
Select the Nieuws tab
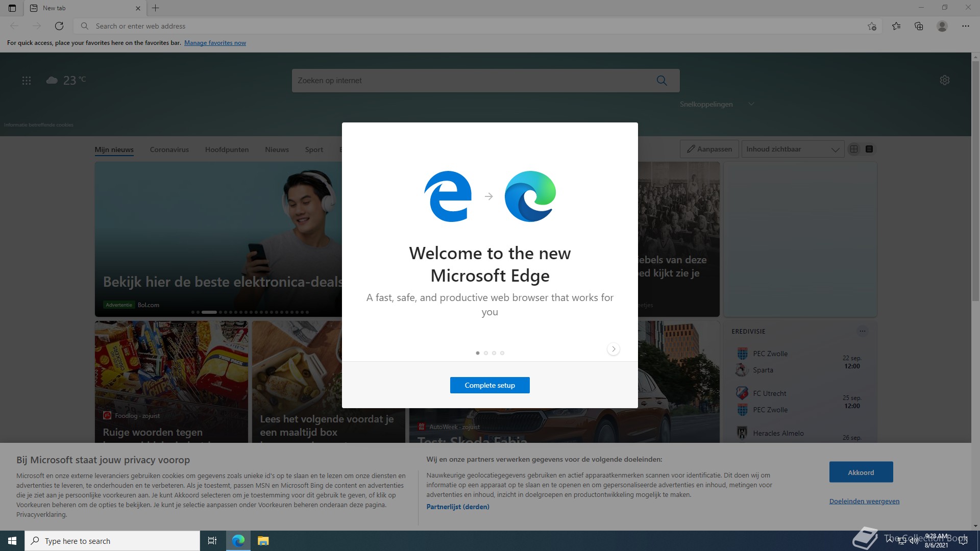(x=277, y=149)
